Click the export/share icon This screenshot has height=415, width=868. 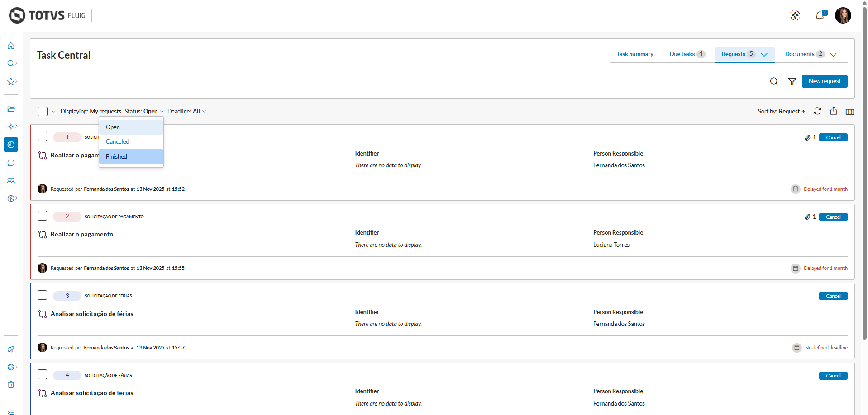(x=833, y=111)
